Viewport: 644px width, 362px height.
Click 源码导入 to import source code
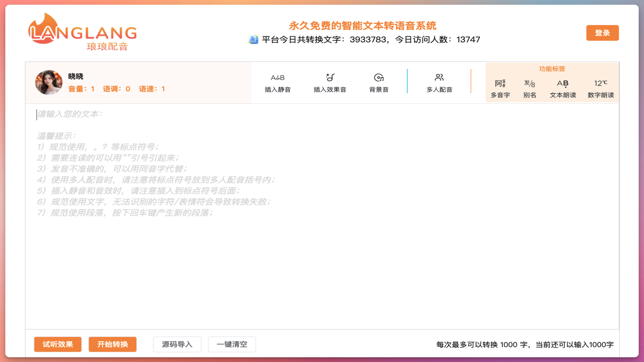coord(177,344)
